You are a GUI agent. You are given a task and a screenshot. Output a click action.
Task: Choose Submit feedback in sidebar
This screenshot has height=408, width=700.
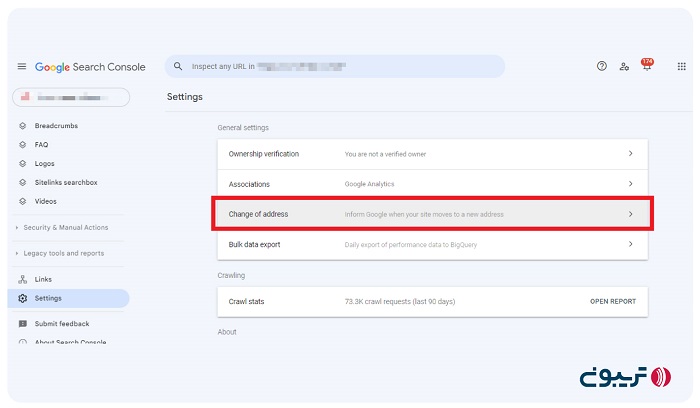(x=62, y=324)
